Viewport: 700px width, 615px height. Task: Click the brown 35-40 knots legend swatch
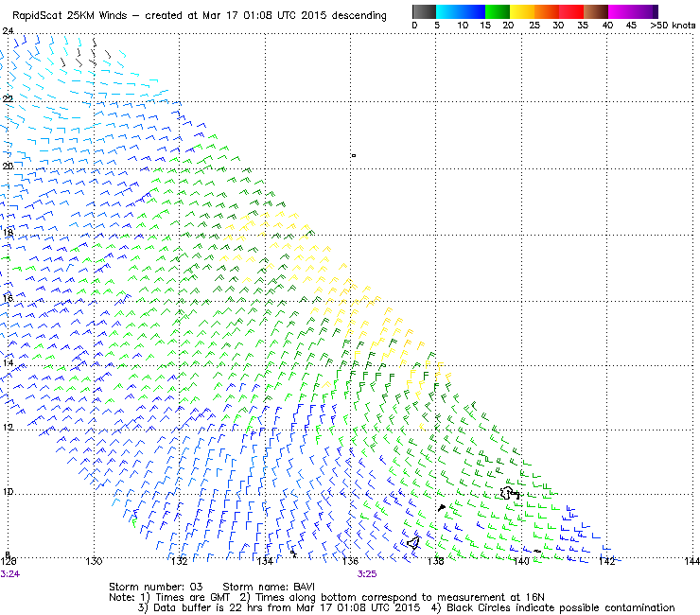click(596, 11)
